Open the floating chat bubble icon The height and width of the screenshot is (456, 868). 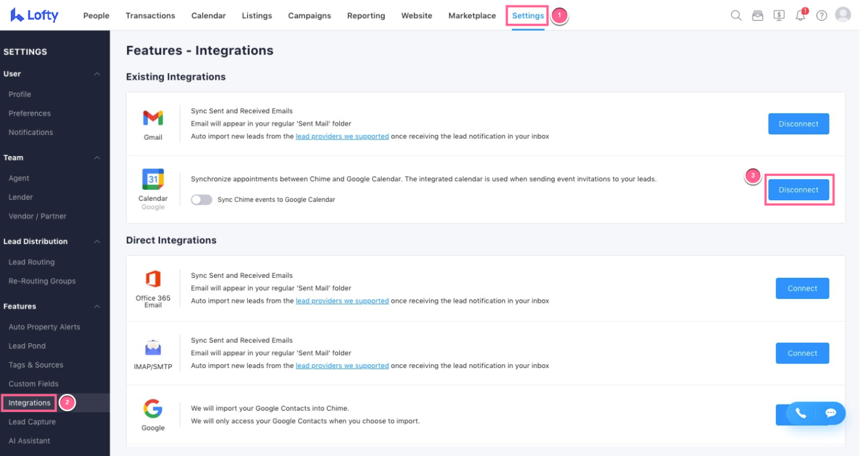point(831,413)
